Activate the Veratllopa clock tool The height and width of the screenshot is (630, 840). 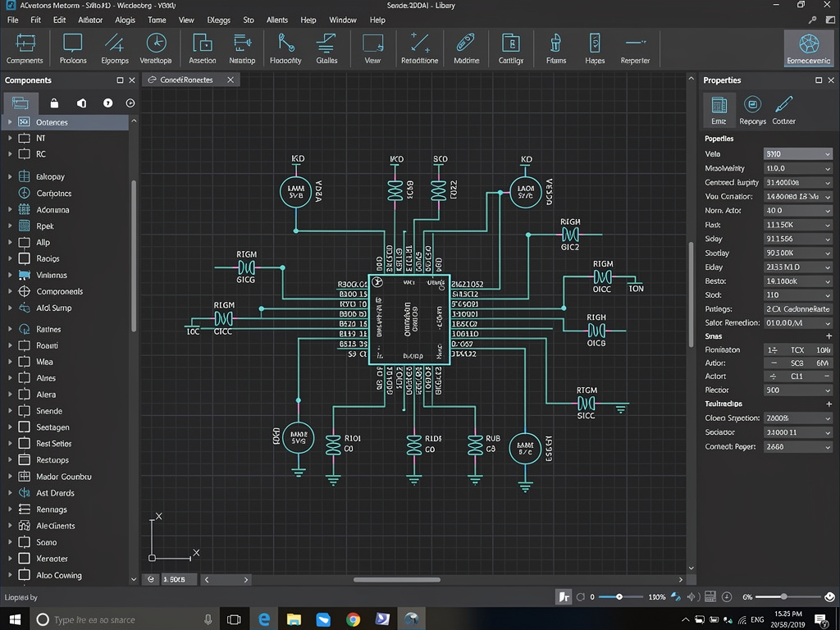point(156,48)
